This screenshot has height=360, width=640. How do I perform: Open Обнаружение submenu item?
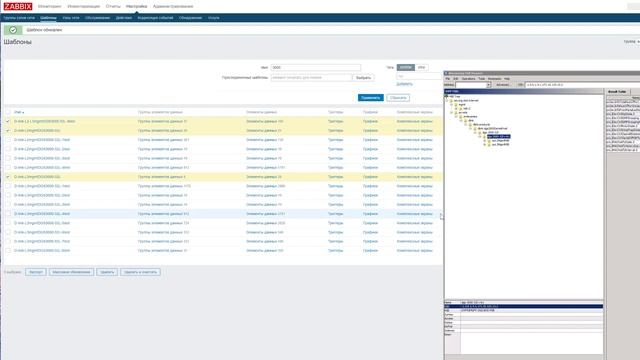coord(190,18)
